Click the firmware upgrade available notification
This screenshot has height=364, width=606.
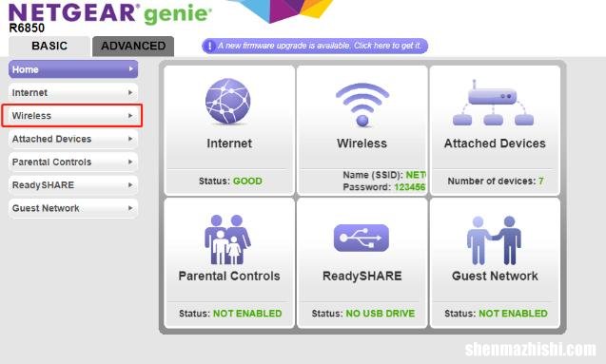click(315, 46)
